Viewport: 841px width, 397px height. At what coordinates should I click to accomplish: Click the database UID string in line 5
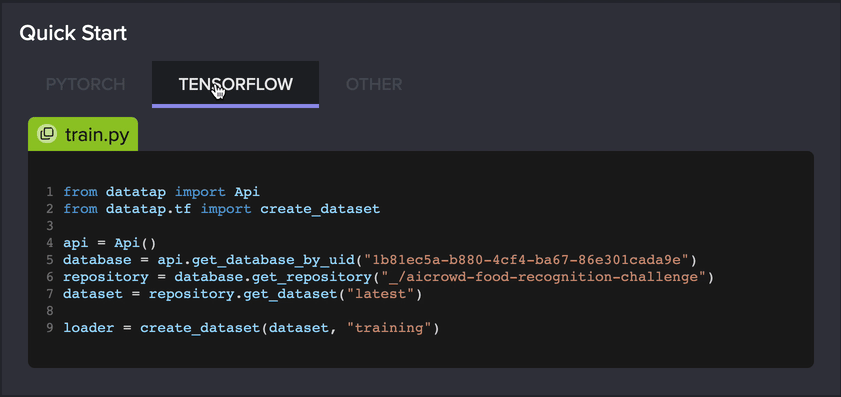pos(526,260)
